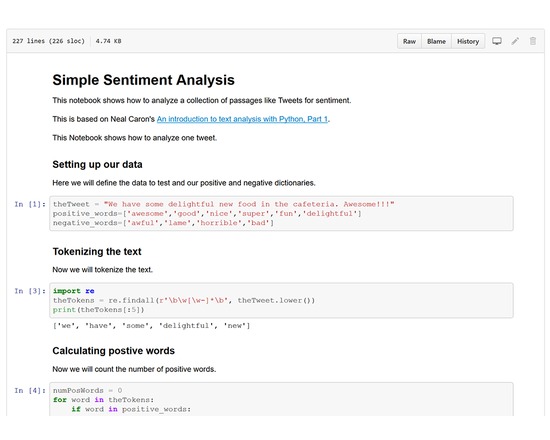
Task: View the Raw file
Action: (409, 41)
